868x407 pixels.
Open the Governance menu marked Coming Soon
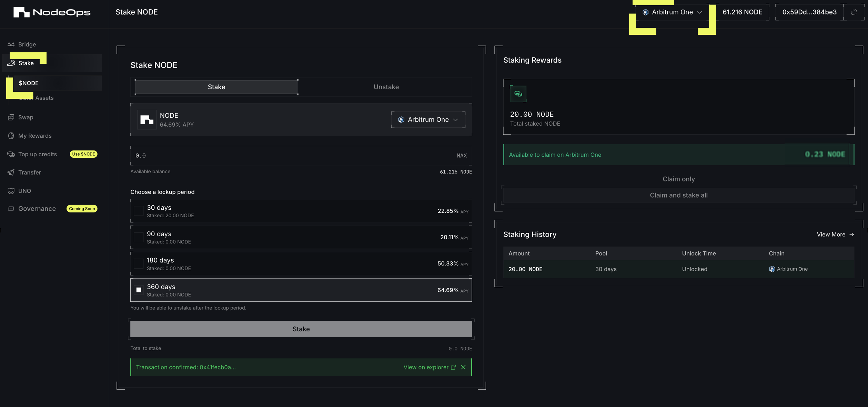pos(37,208)
